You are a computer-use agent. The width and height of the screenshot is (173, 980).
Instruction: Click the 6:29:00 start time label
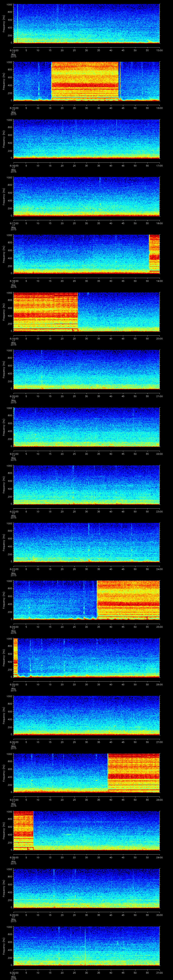(x=14, y=915)
